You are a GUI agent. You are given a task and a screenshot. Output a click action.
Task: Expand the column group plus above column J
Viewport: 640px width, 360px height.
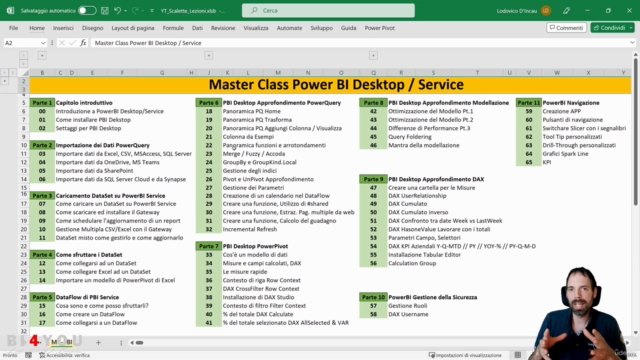point(209,56)
